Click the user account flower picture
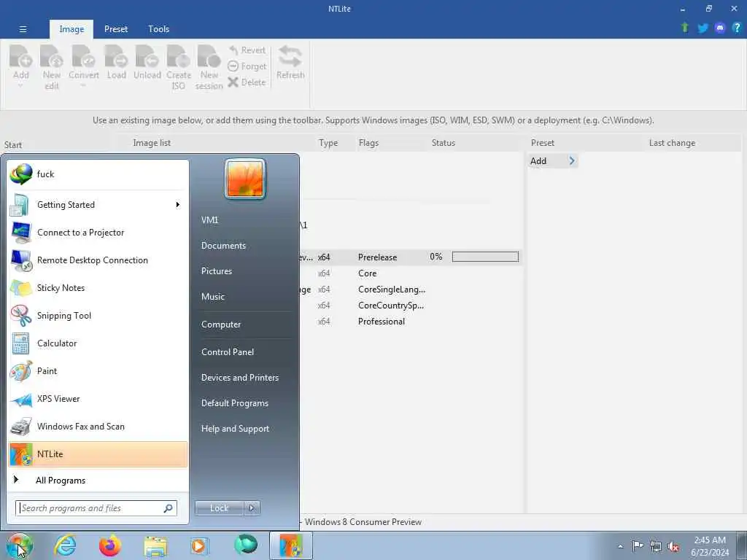The height and width of the screenshot is (560, 747). click(x=245, y=179)
